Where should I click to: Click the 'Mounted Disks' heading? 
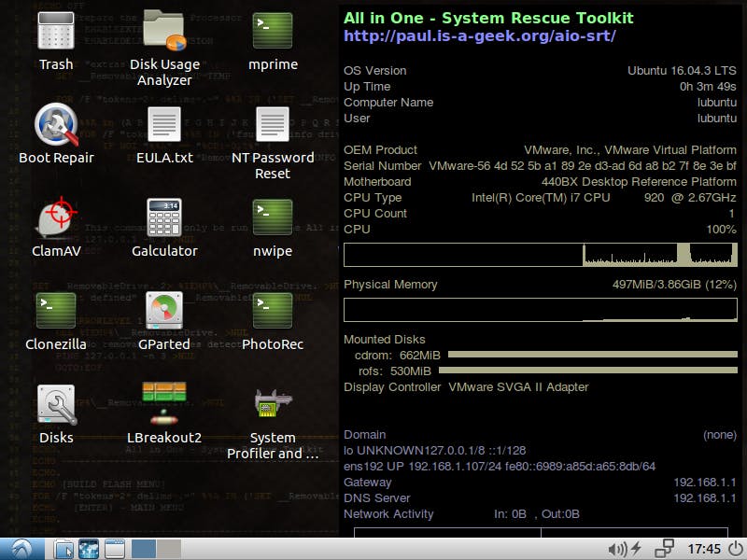click(385, 340)
